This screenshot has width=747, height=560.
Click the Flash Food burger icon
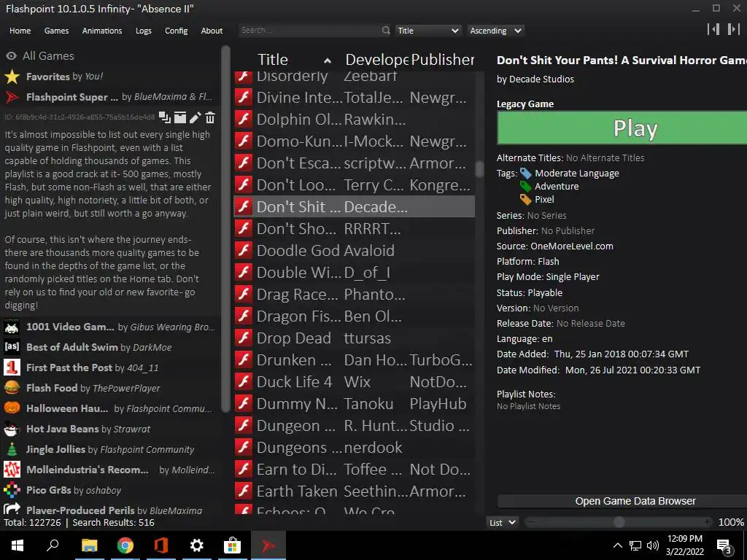coord(12,388)
